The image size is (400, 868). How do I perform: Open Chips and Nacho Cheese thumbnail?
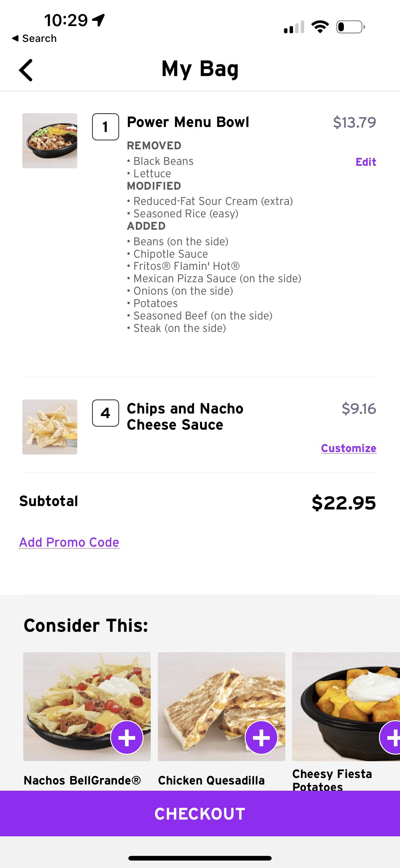coord(50,427)
